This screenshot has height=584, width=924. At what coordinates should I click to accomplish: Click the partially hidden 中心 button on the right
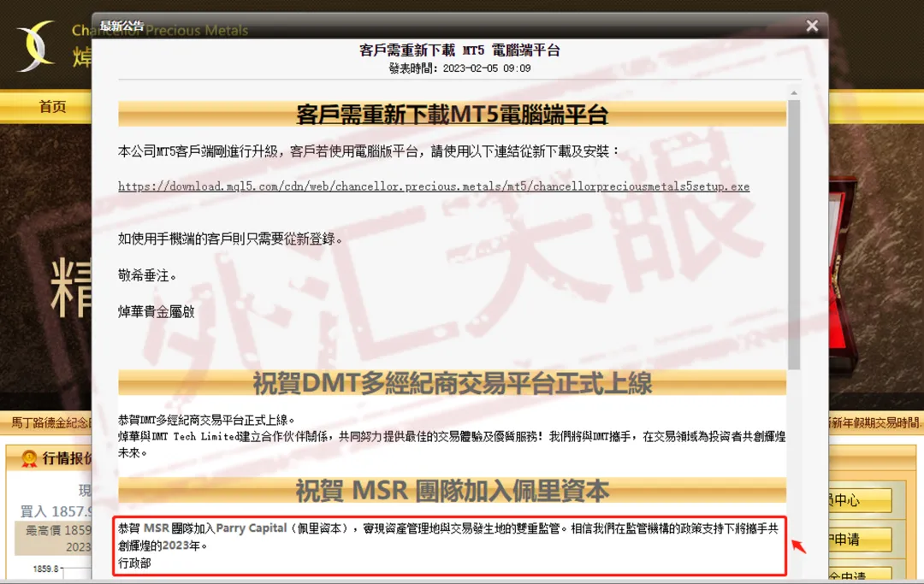coord(860,500)
